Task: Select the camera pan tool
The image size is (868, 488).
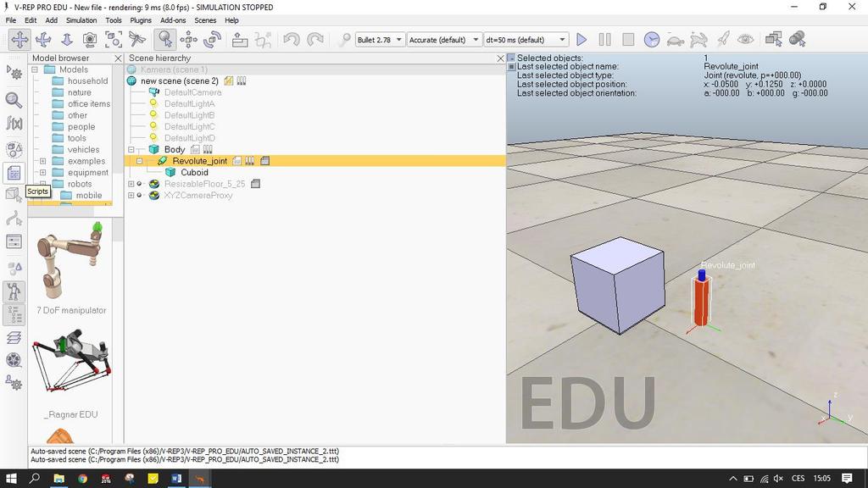Action: click(x=19, y=39)
